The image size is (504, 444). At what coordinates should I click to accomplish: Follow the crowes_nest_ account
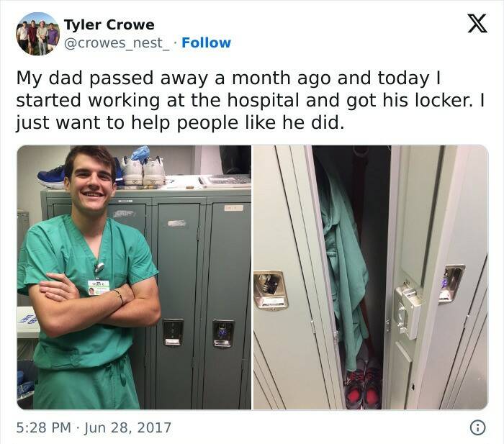click(x=206, y=42)
